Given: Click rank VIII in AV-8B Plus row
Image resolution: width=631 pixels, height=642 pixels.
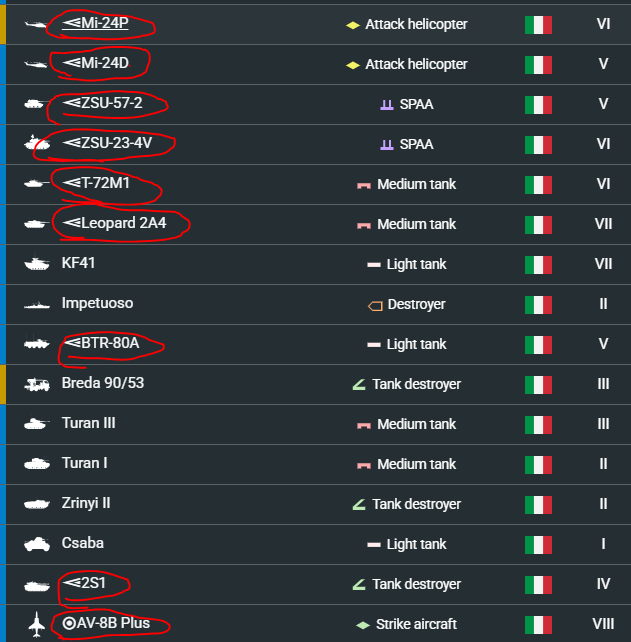Looking at the screenshot, I should (x=603, y=624).
